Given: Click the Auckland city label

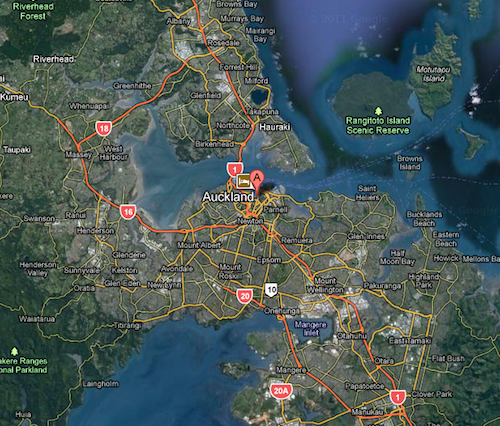Looking at the screenshot, I should click(228, 197).
